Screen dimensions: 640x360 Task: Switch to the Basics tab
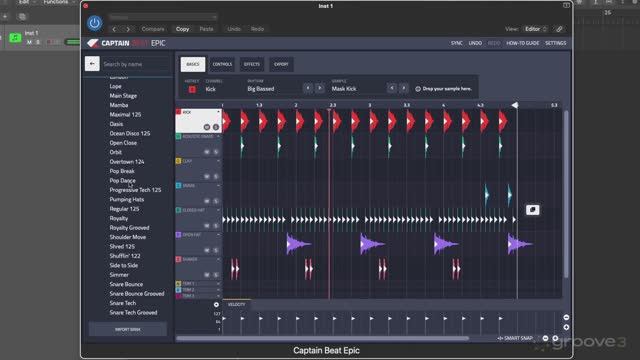coord(193,64)
